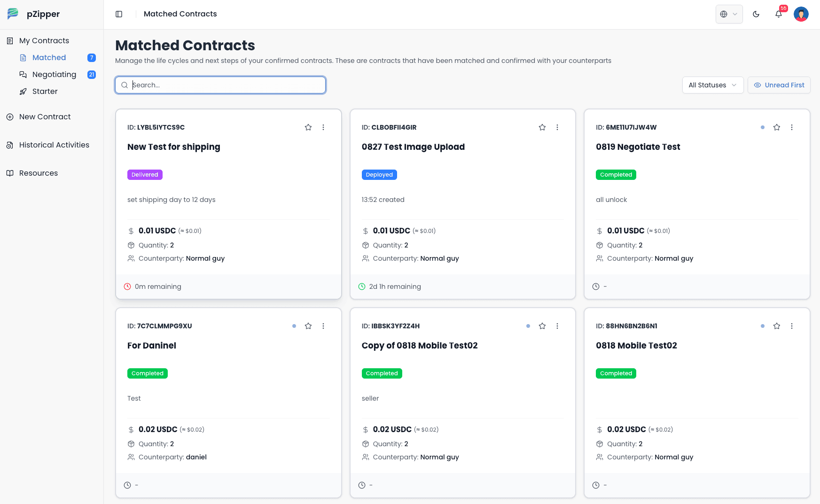Toggle Unread First filtering
The image size is (820, 504).
(x=779, y=85)
